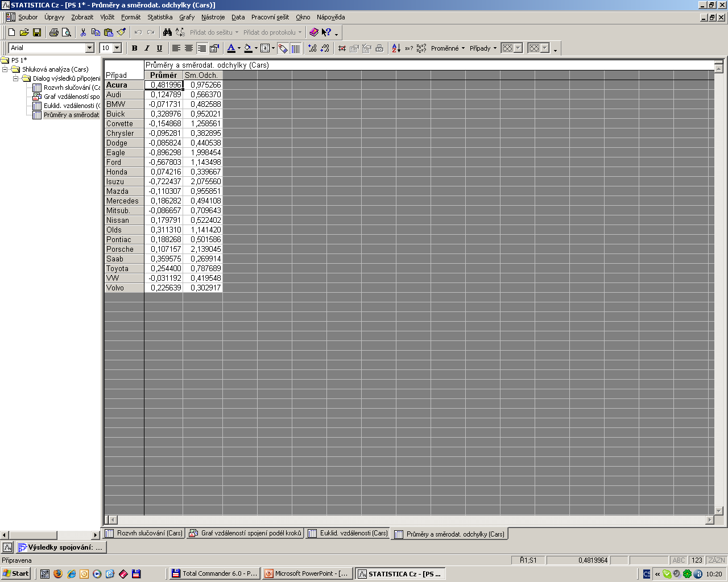Decrease decimal places
Screen dimensions: 728x582
[325, 48]
